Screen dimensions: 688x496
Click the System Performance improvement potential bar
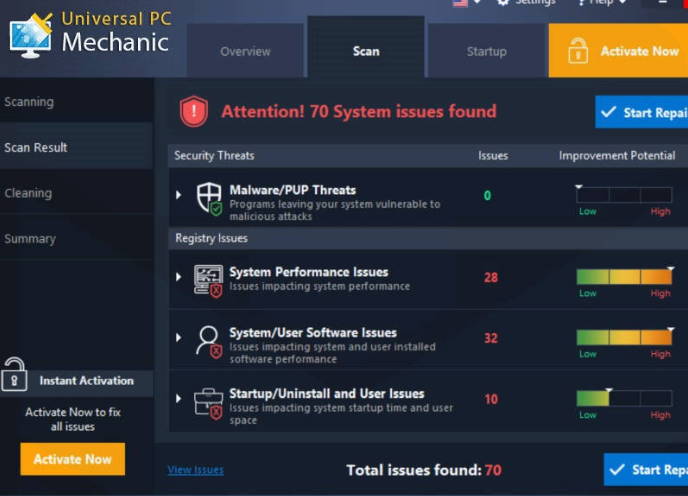click(624, 278)
